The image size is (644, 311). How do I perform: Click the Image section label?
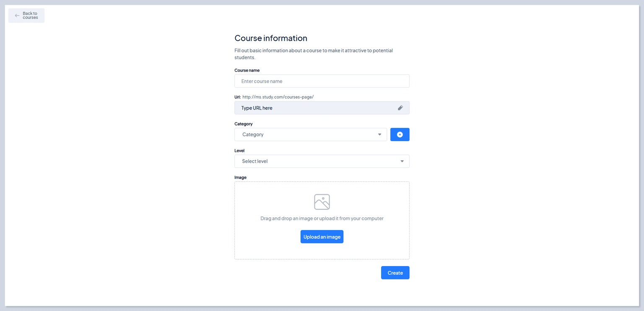point(240,177)
